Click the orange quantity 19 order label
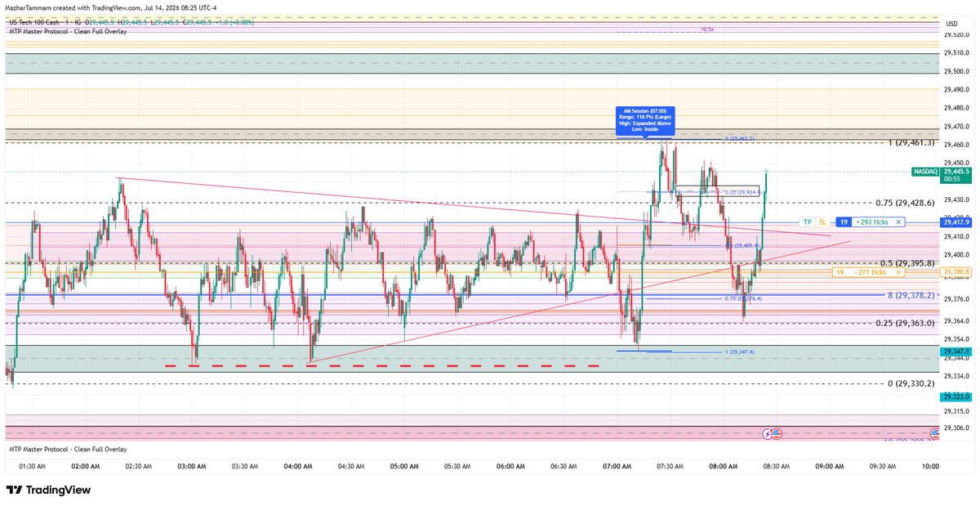Image resolution: width=980 pixels, height=506 pixels. click(840, 272)
